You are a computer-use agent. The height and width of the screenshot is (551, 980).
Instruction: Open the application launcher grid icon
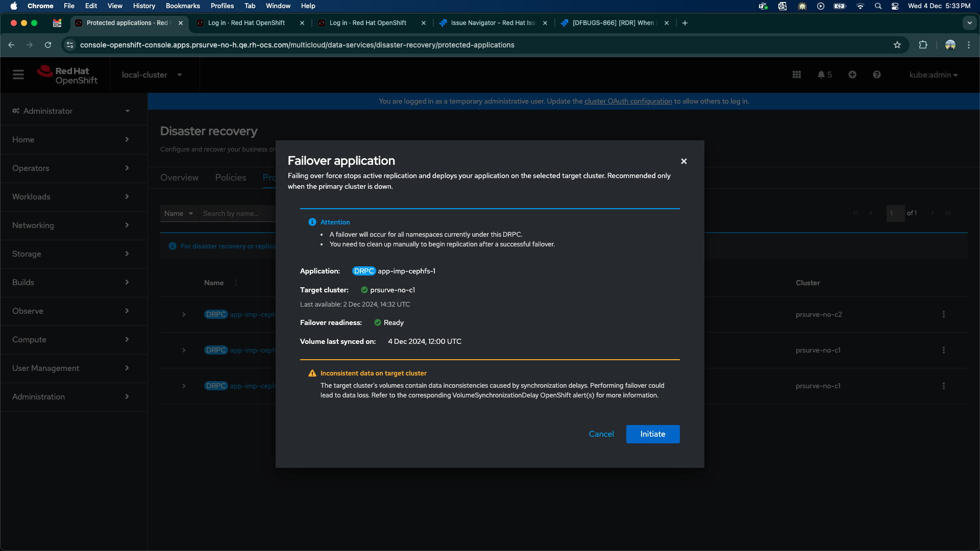[x=797, y=75]
